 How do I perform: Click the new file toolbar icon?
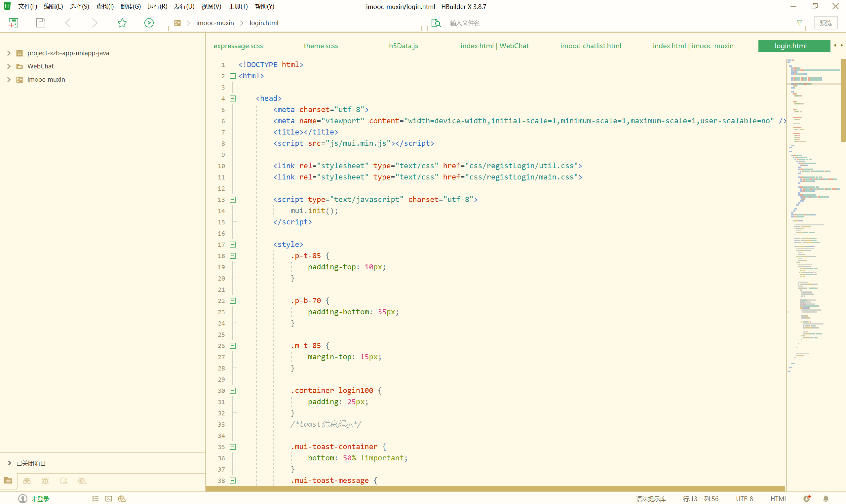coord(13,23)
